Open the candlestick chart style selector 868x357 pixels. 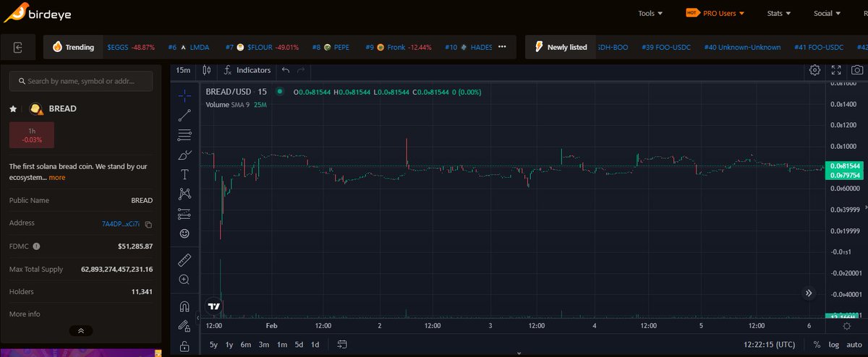click(207, 70)
